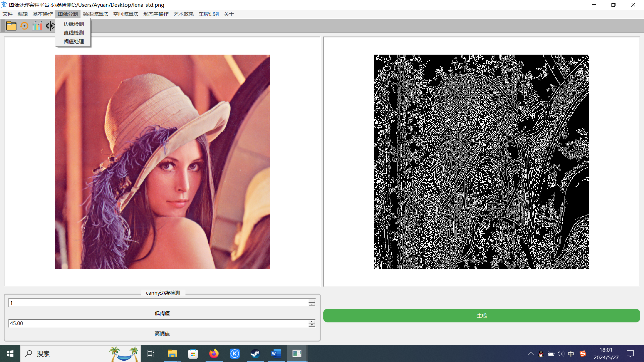Select 边缘检测 from the dropdown menu
The image size is (644, 362).
[x=73, y=24]
